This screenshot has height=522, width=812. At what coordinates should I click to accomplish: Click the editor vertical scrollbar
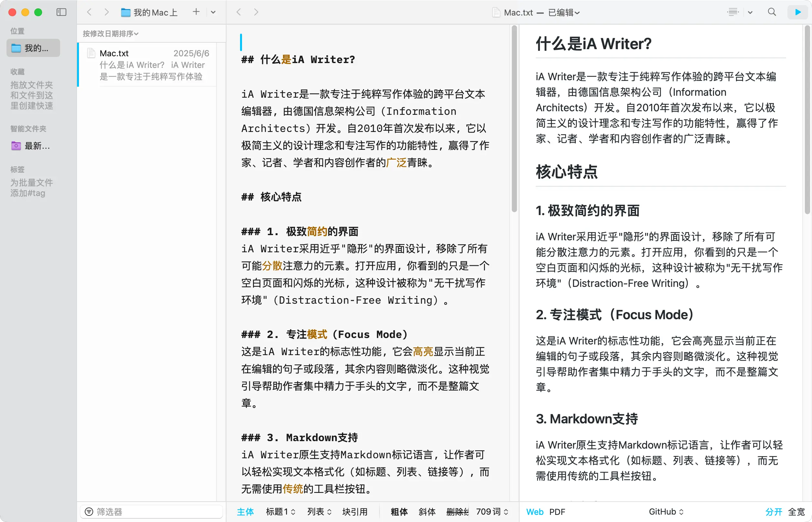pos(514,119)
